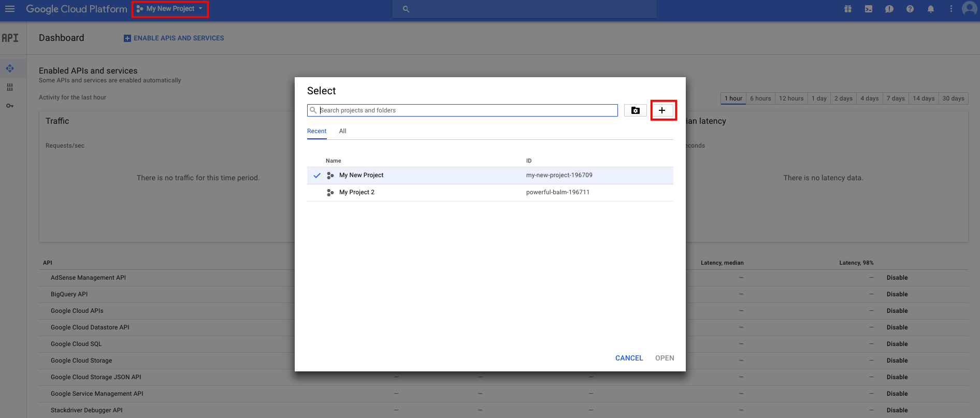Click Enable APIs and Services
The image size is (980, 418).
(174, 38)
